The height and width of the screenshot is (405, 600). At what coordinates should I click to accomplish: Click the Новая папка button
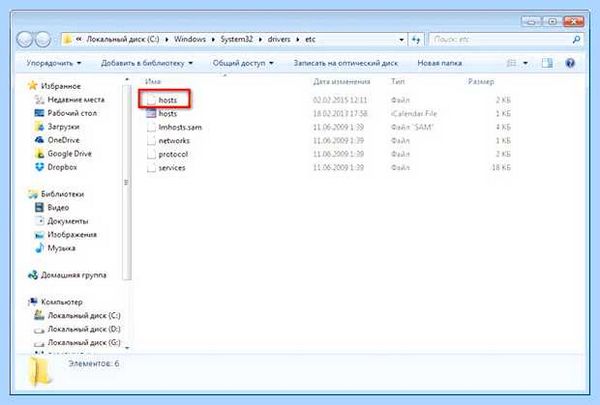tap(439, 63)
